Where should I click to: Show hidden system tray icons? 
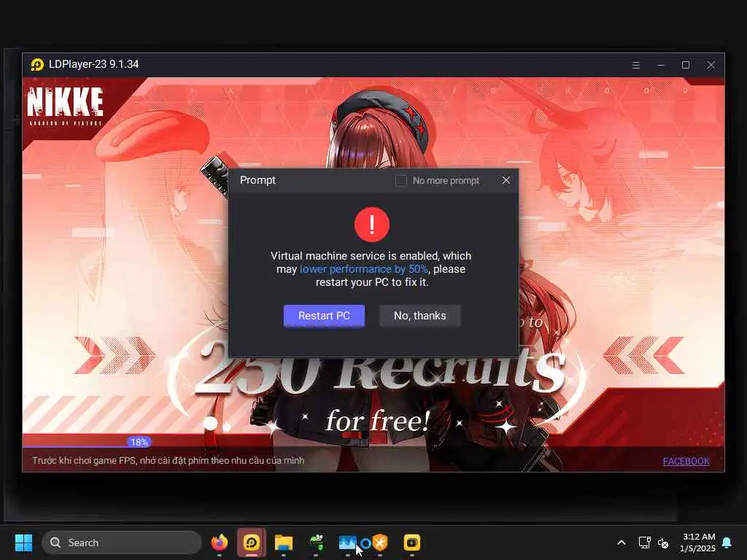622,542
